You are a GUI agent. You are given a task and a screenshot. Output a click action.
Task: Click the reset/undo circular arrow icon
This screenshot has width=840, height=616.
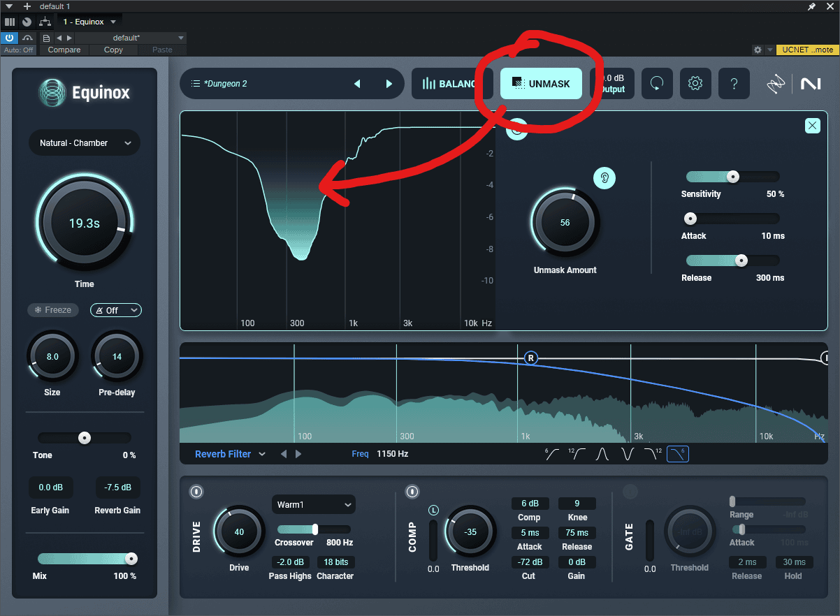(656, 84)
